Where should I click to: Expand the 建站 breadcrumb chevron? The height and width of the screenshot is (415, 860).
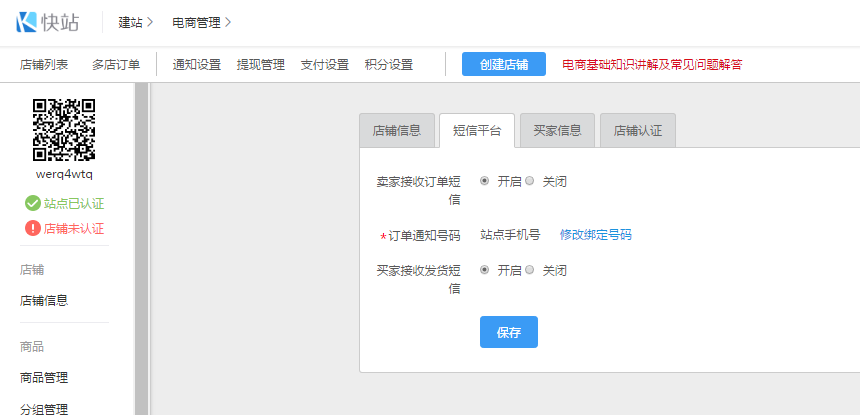point(150,21)
